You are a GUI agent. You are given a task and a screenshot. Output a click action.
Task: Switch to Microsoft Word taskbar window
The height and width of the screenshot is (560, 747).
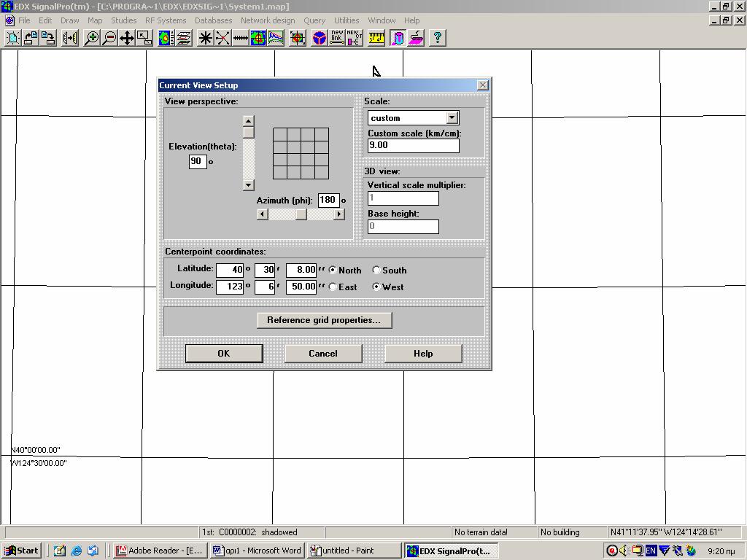pyautogui.click(x=258, y=551)
